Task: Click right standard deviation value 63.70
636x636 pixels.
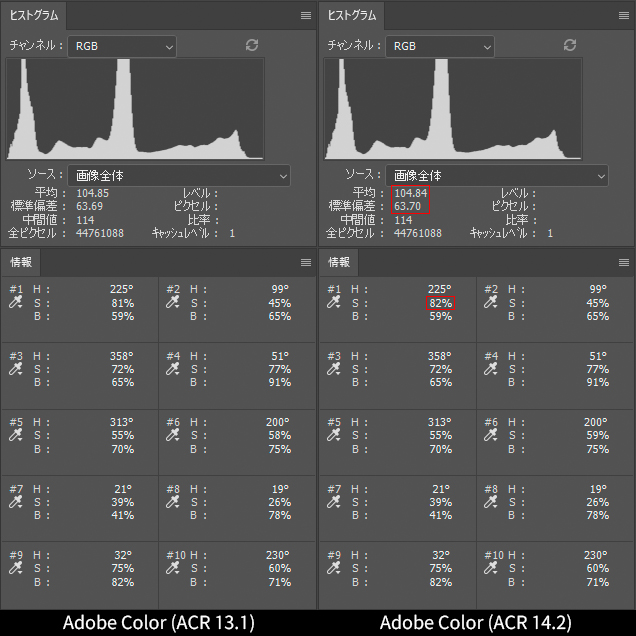Action: click(x=408, y=206)
